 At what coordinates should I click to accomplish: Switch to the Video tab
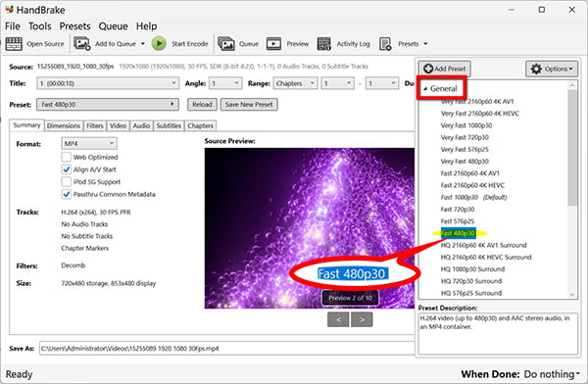pos(118,125)
